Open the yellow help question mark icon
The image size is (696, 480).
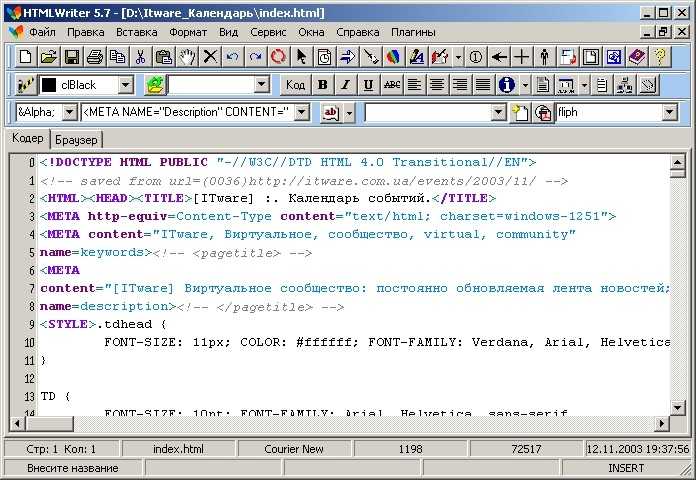[x=660, y=57]
